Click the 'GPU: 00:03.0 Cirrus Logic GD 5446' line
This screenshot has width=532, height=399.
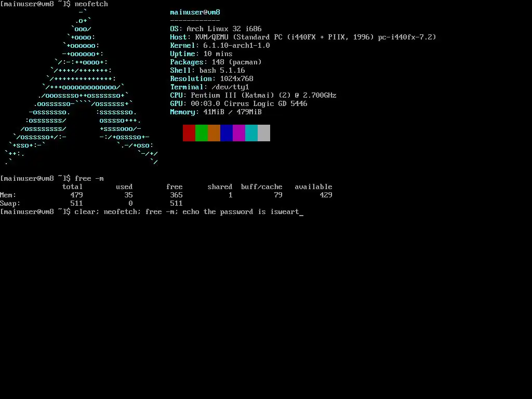tap(238, 103)
